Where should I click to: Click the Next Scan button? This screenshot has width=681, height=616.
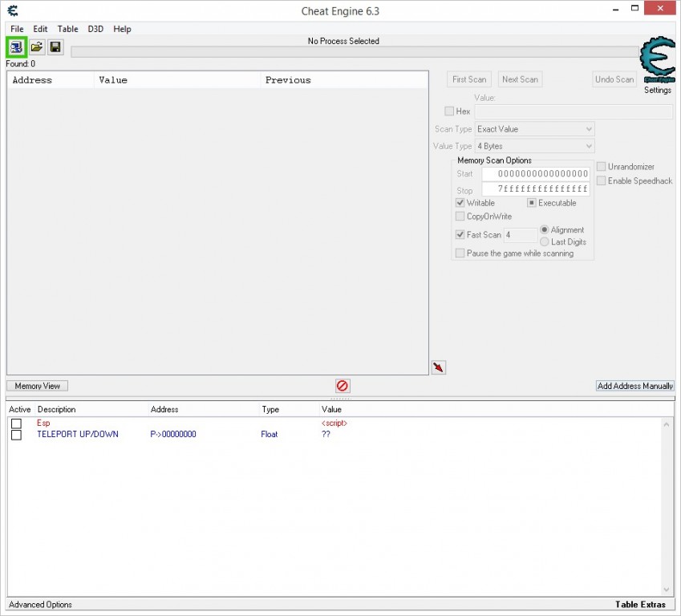point(520,79)
